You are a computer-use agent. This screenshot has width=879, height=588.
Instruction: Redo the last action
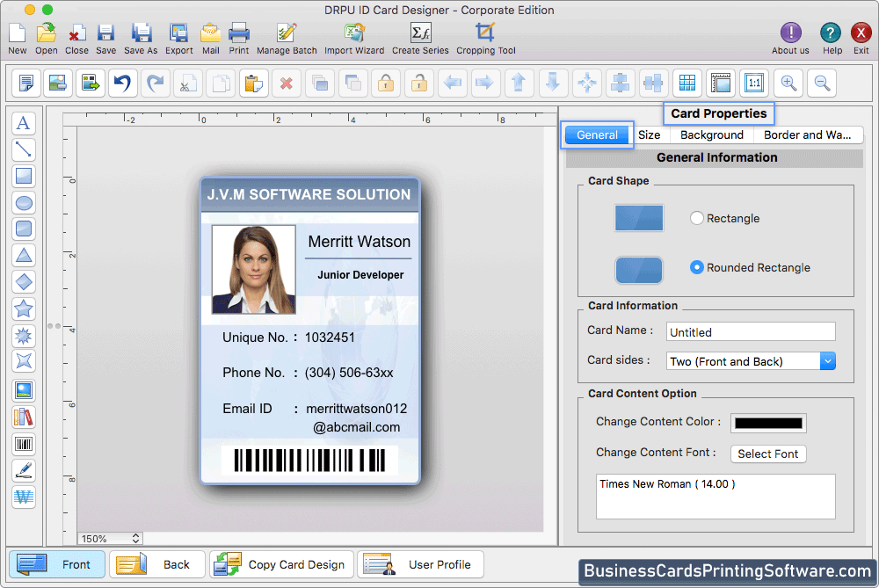(156, 83)
